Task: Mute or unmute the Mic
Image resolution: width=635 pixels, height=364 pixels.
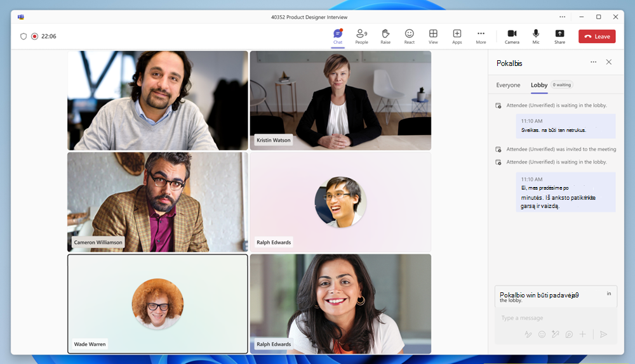Action: tap(536, 36)
